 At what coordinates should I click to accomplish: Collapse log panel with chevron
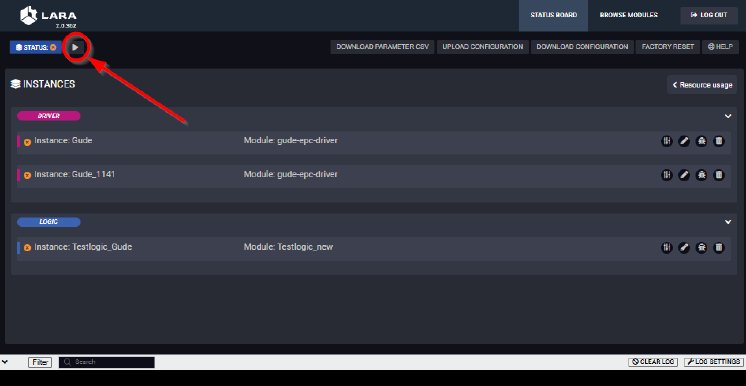tap(5, 362)
